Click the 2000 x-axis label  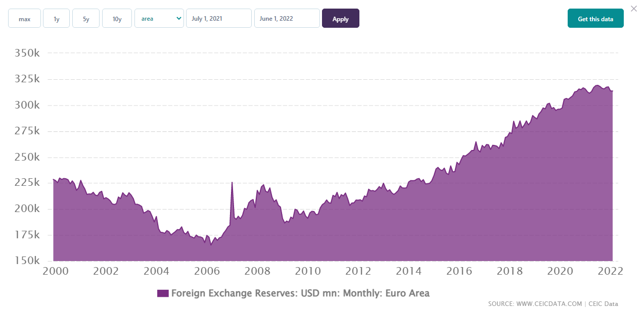(x=55, y=272)
